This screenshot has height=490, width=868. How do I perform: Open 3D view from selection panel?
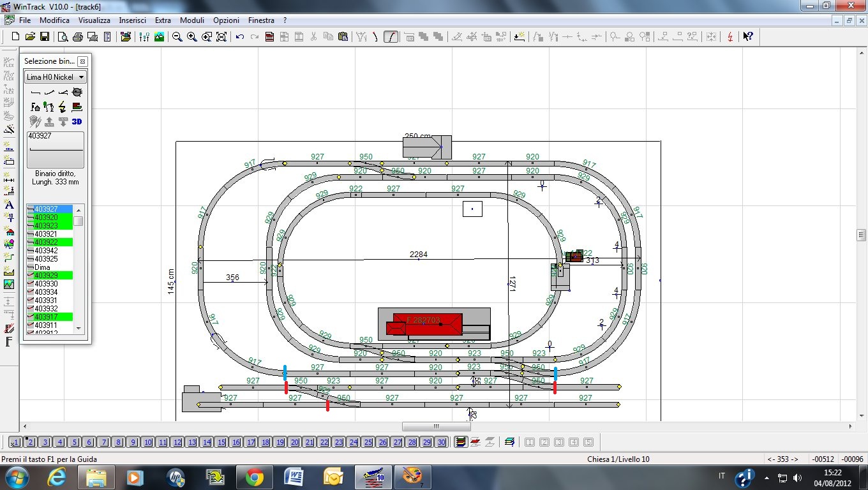click(x=77, y=121)
